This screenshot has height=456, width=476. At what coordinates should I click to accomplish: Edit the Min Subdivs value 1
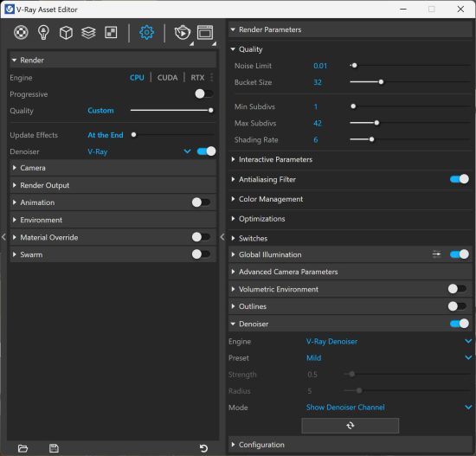(x=316, y=106)
